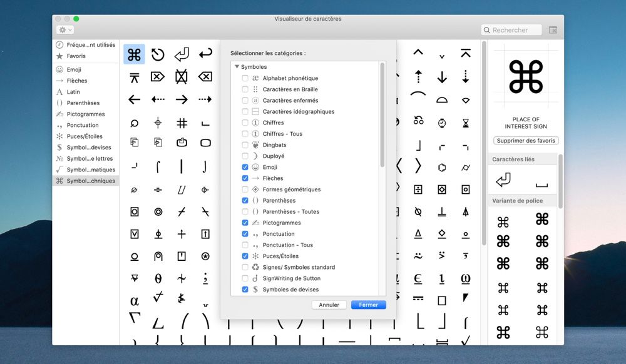
Task: Pick the omega symbol in right grid
Action: click(466, 278)
